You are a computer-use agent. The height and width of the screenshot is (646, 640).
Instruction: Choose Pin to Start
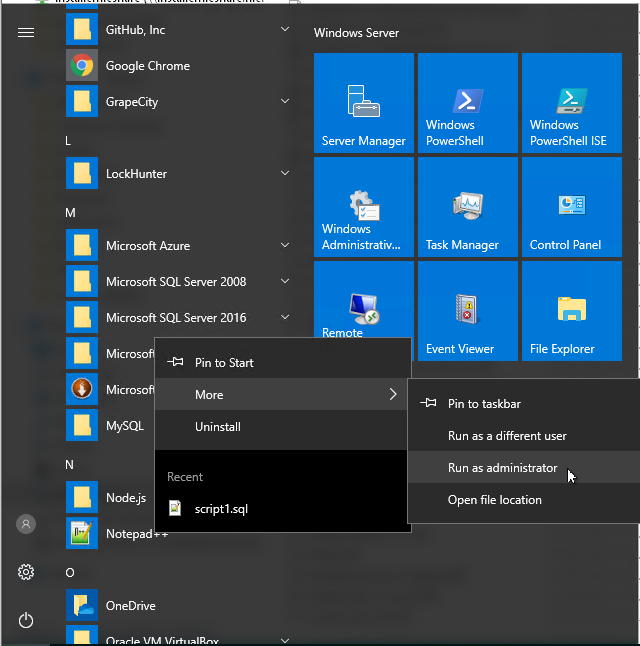point(283,363)
